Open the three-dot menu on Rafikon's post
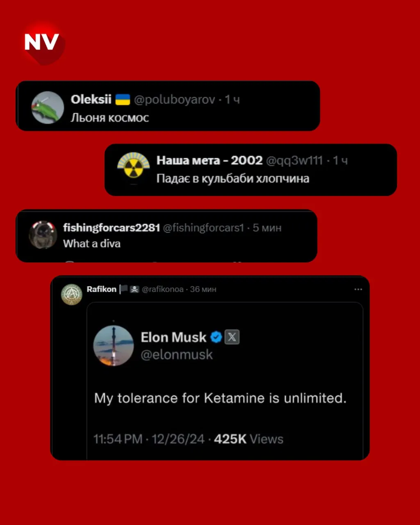The width and height of the screenshot is (420, 525). (358, 290)
